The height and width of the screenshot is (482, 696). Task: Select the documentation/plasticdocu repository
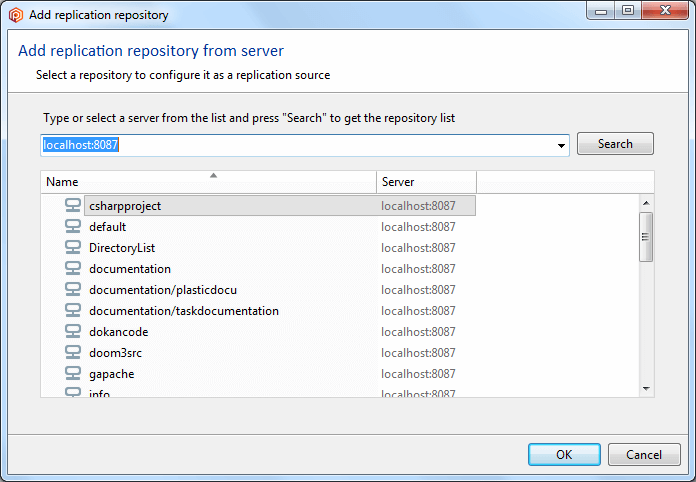(163, 290)
